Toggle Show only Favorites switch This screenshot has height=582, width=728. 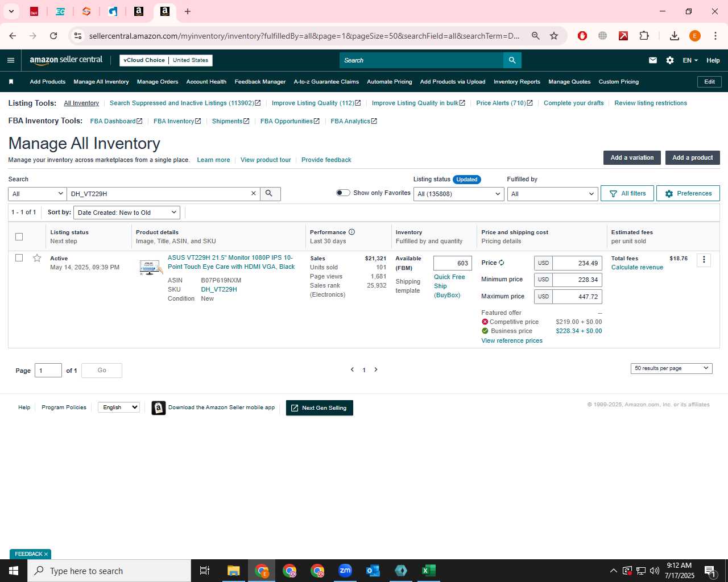click(343, 193)
